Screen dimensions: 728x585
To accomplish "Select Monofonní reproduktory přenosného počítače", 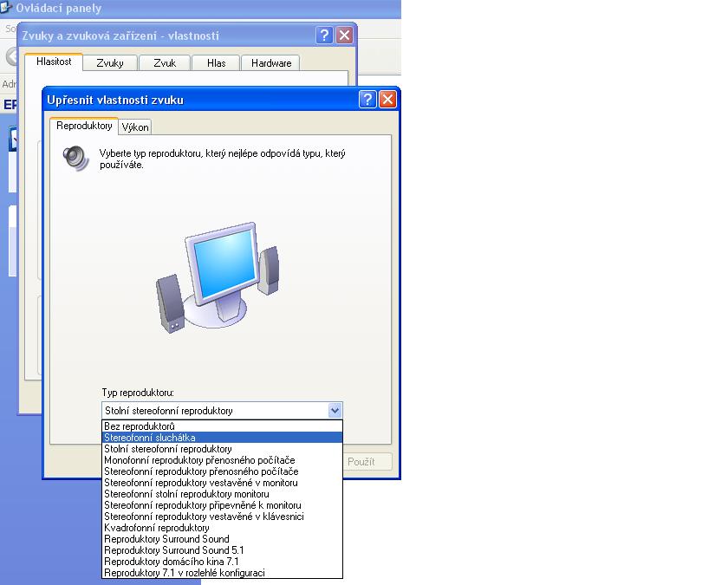I will (222, 460).
